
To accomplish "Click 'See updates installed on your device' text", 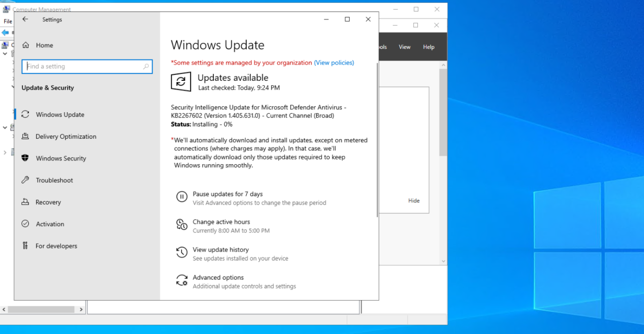I will [x=240, y=258].
